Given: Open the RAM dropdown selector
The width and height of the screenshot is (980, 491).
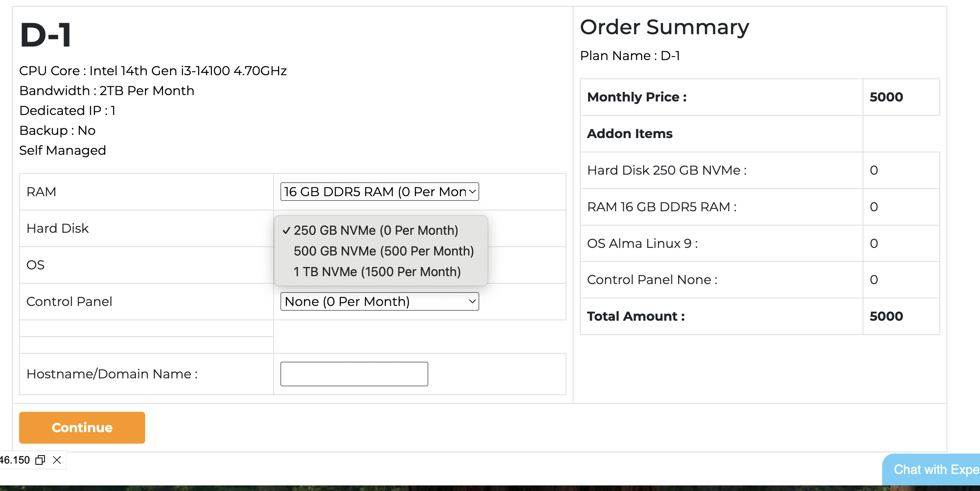Looking at the screenshot, I should pos(379,192).
